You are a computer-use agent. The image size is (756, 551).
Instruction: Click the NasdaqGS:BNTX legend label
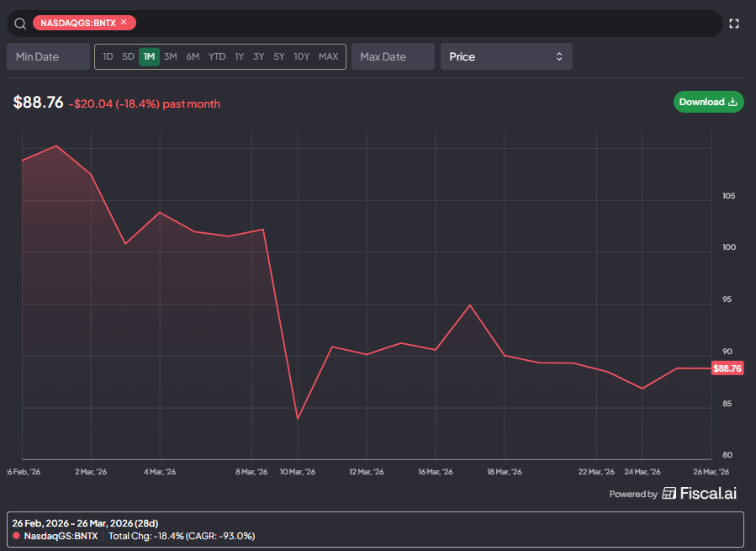click(x=61, y=536)
